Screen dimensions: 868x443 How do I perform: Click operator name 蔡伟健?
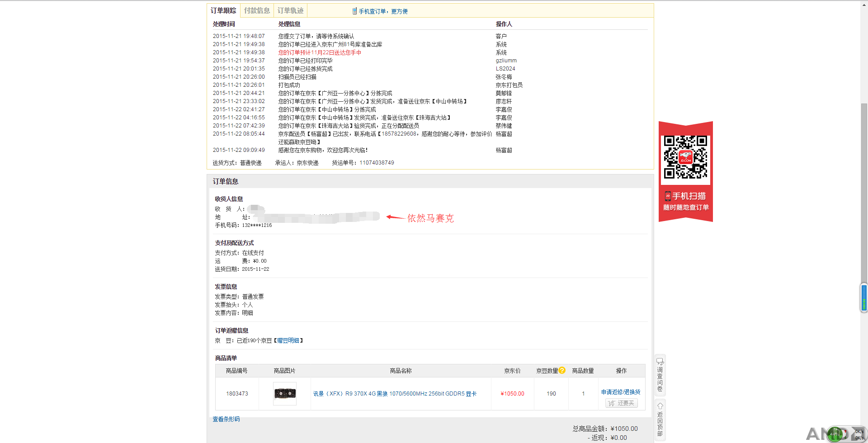[x=504, y=126]
